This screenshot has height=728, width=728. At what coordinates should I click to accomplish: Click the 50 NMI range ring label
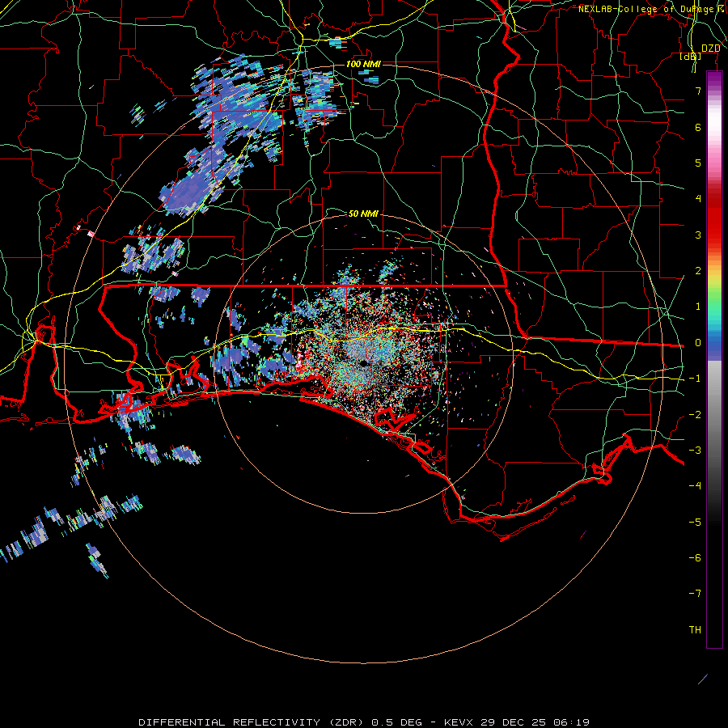[363, 214]
